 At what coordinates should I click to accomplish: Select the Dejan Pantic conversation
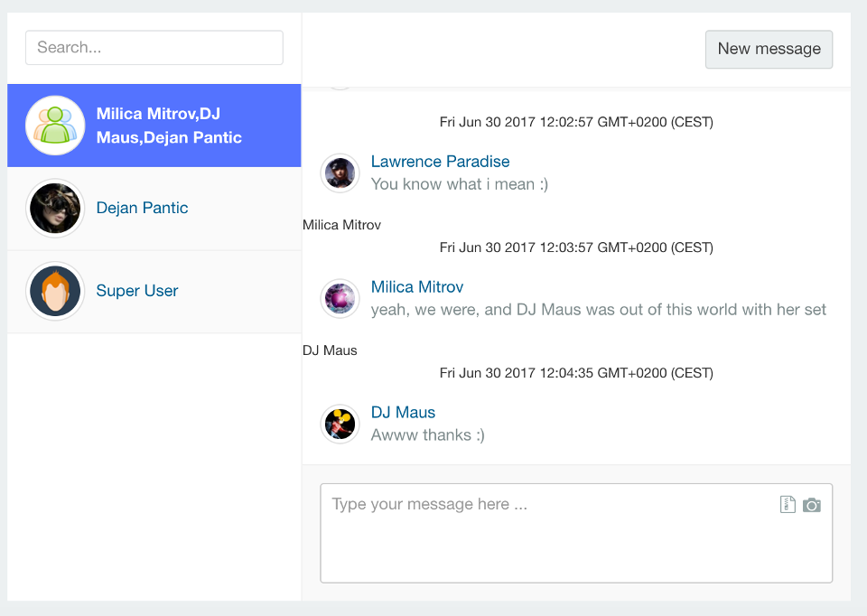click(154, 209)
